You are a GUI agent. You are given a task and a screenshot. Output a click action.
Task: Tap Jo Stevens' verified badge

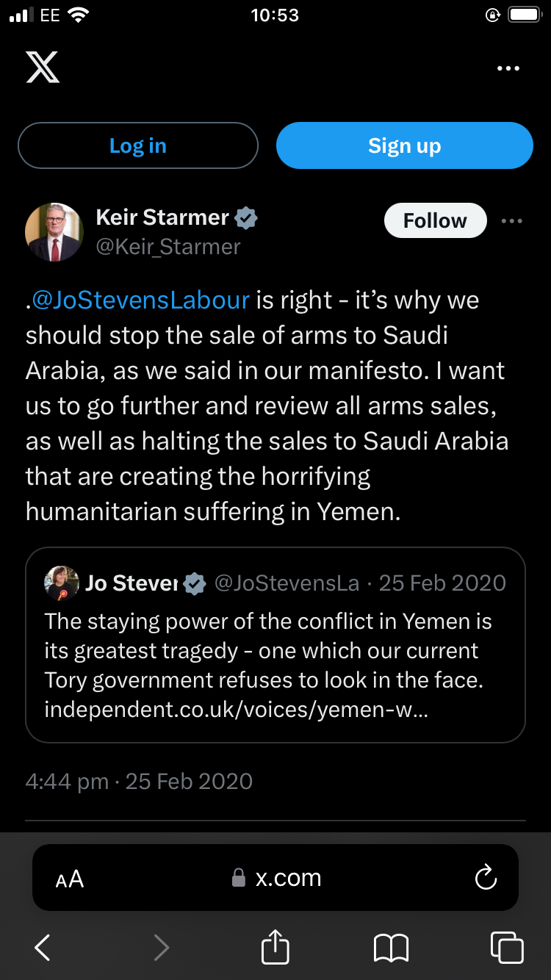tap(195, 583)
